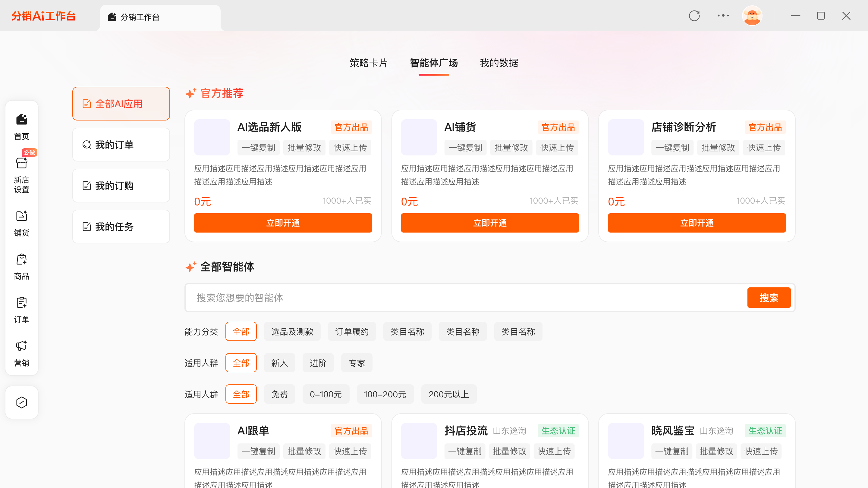Click 立即开通 for AI选品新人版
Image resolution: width=868 pixels, height=488 pixels.
coord(283,223)
